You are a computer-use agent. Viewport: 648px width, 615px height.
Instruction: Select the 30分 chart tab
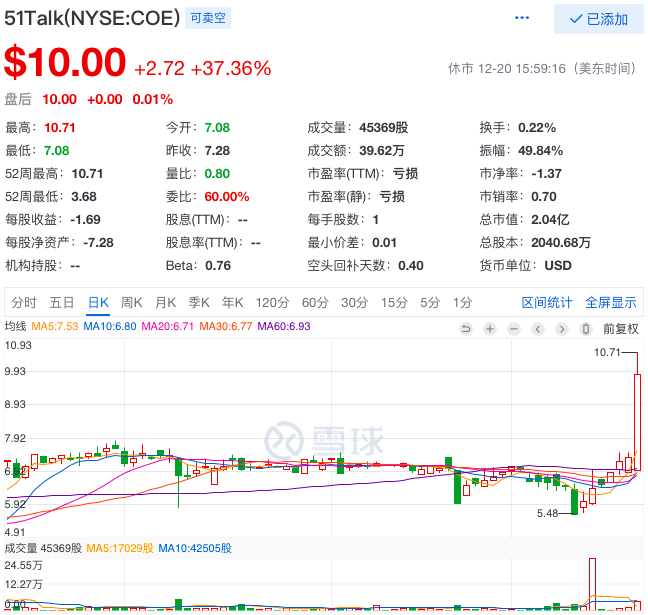pos(354,303)
